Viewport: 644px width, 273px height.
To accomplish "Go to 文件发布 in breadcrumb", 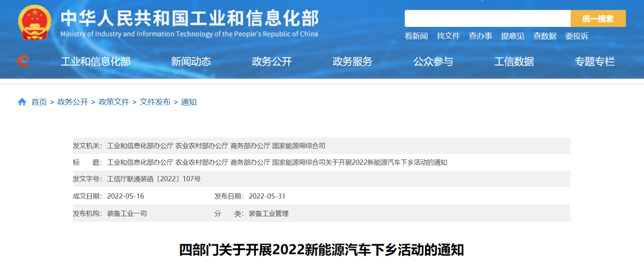I will (x=155, y=102).
